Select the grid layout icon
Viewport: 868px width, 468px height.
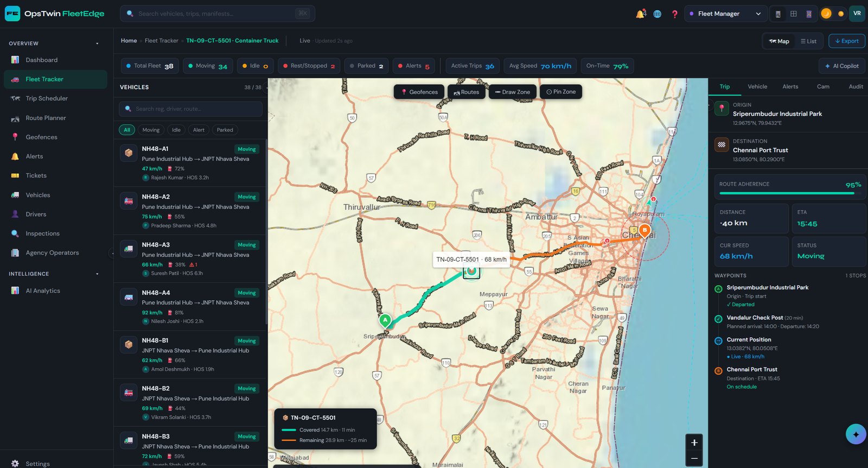[793, 14]
